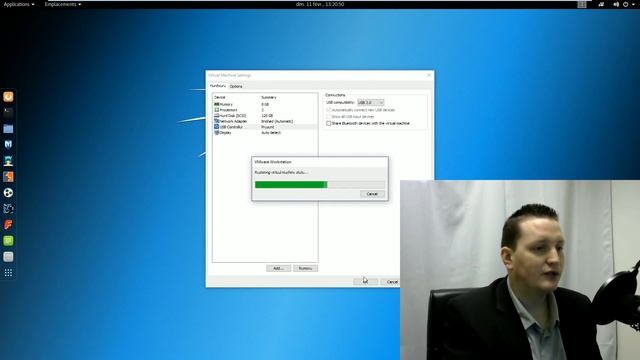This screenshot has height=360, width=640.
Task: Switch to the Hardware tab
Action: coord(218,86)
